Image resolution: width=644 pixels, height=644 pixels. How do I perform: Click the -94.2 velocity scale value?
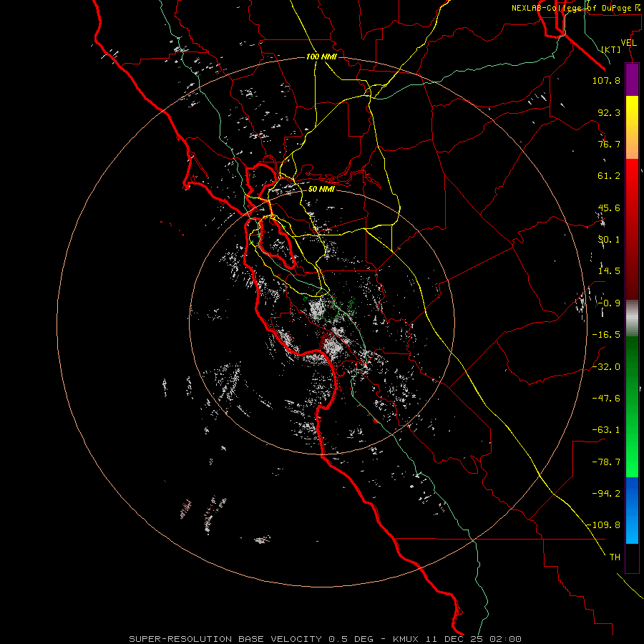[x=606, y=494]
